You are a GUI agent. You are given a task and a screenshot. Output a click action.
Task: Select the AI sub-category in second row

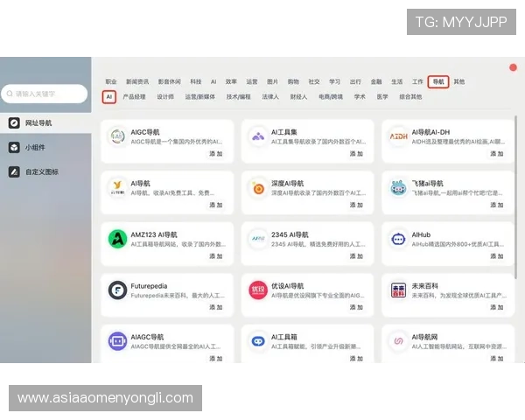109,97
